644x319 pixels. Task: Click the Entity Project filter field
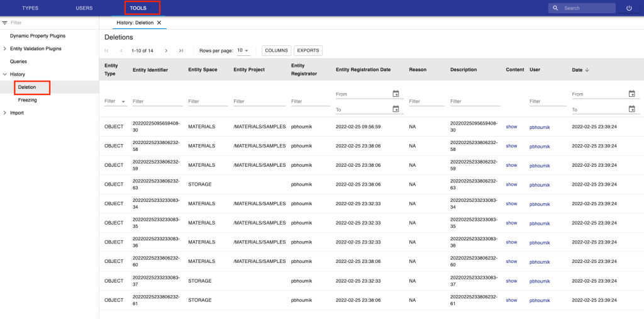pos(260,101)
